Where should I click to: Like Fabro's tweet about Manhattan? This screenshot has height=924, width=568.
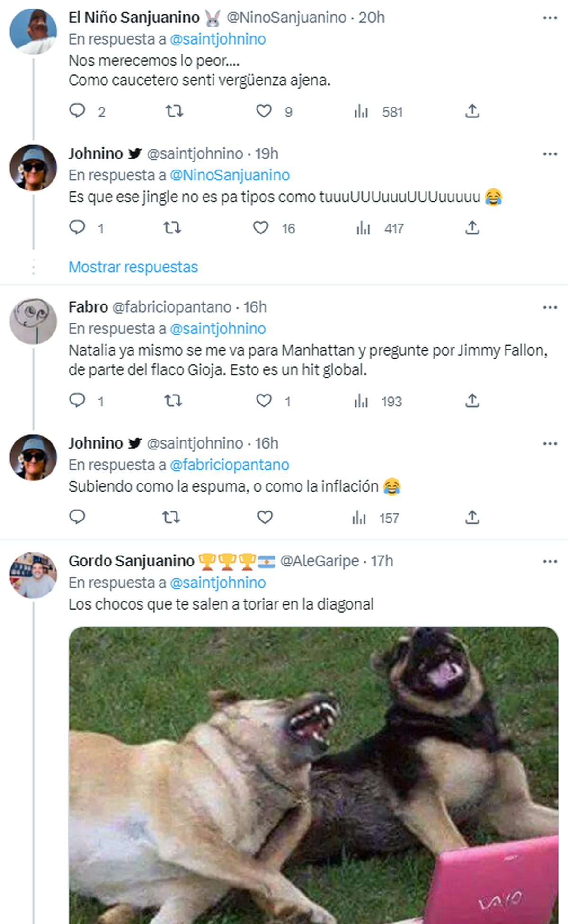[264, 401]
